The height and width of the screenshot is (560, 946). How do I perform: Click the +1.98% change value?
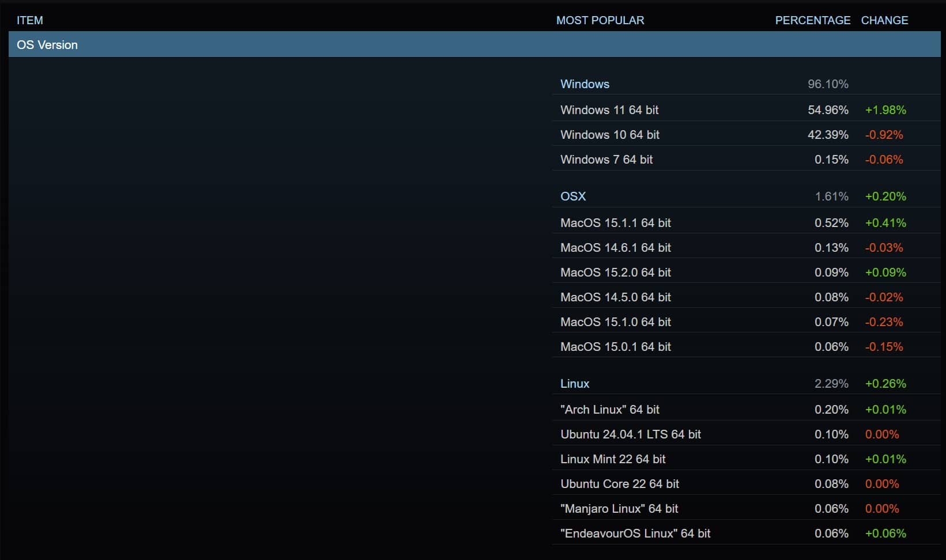(x=885, y=109)
